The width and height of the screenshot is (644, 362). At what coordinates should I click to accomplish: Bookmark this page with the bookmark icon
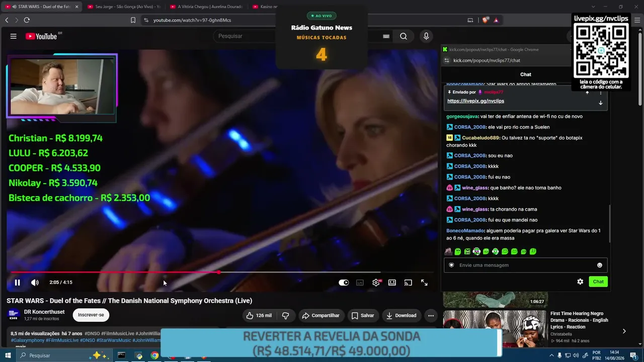pyautogui.click(x=133, y=20)
